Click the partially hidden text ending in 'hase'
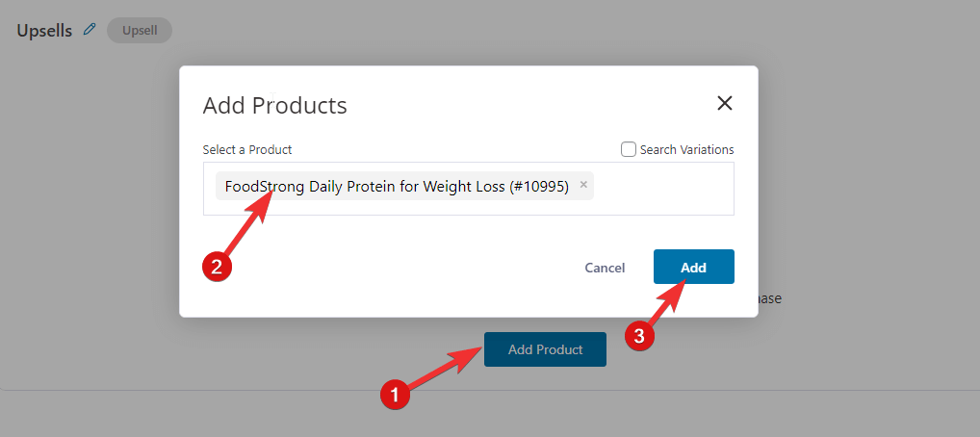980x437 pixels. pos(770,298)
